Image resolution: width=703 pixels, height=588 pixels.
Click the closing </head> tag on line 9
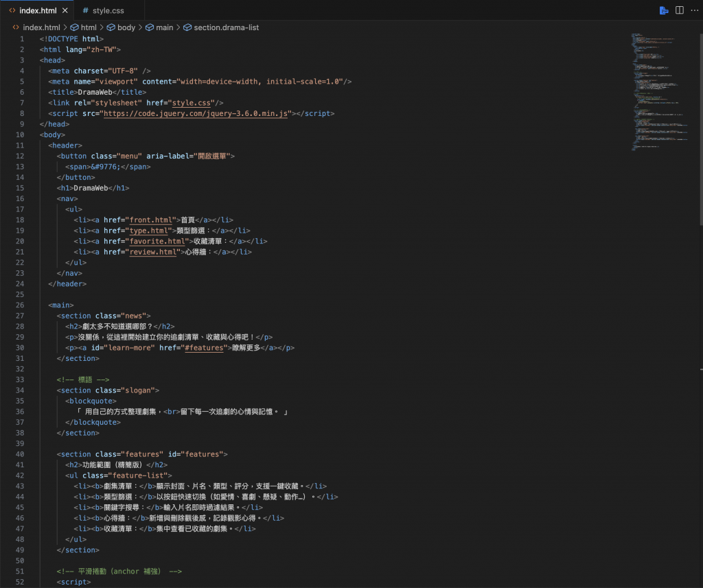coord(54,124)
